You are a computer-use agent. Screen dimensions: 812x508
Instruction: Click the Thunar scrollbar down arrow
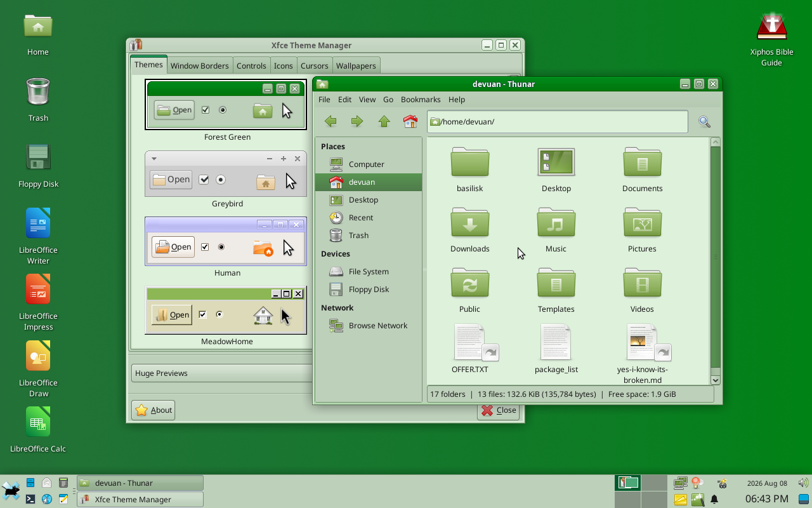click(x=716, y=380)
